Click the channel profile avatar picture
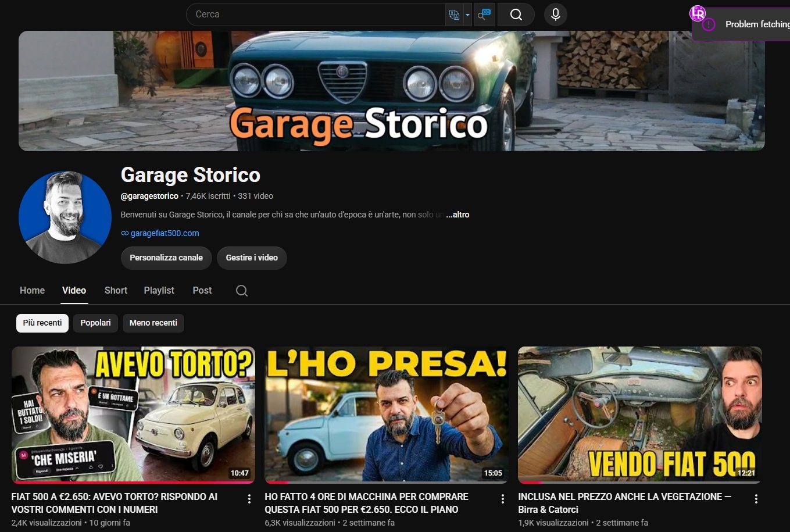Image resolution: width=790 pixels, height=532 pixels. [x=65, y=217]
